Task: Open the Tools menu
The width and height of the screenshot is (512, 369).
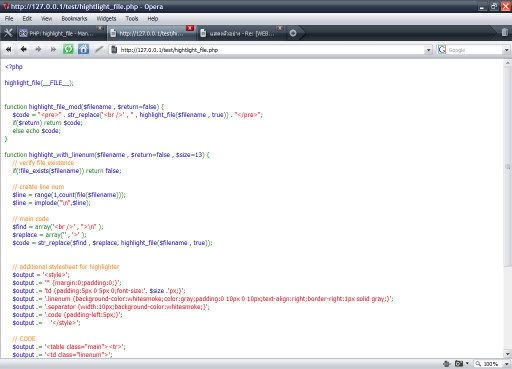Action: (x=132, y=19)
